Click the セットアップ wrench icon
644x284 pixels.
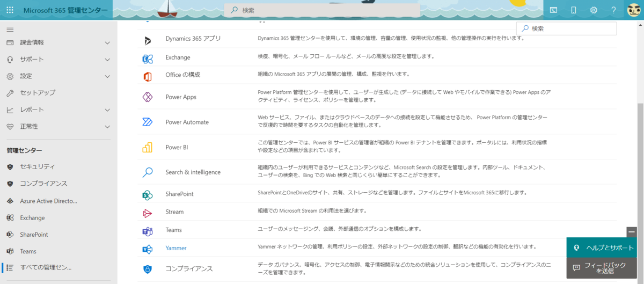(10, 93)
